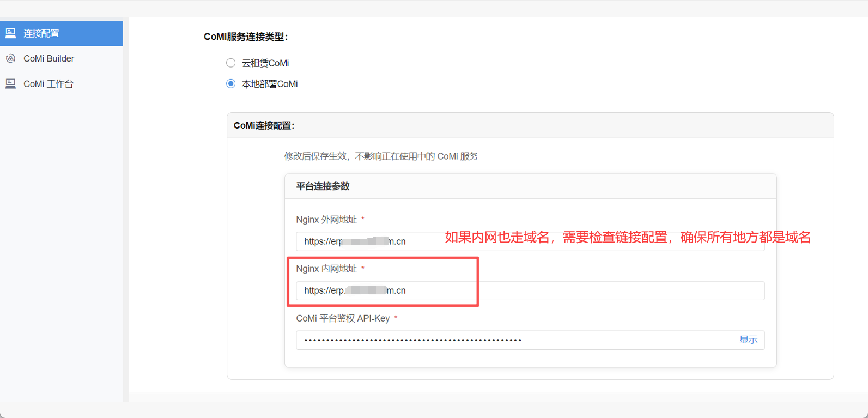Viewport: 868px width, 418px height.
Task: Click the 连接配置 sidebar icon
Action: coord(10,33)
